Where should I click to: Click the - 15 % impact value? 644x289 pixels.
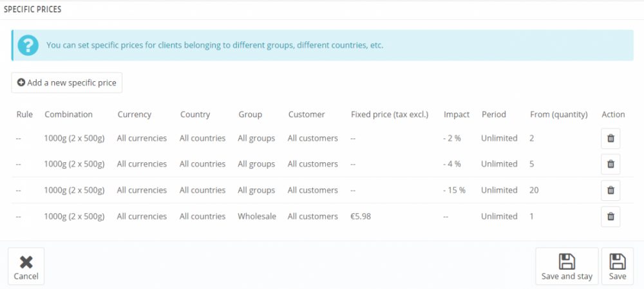[x=454, y=191]
